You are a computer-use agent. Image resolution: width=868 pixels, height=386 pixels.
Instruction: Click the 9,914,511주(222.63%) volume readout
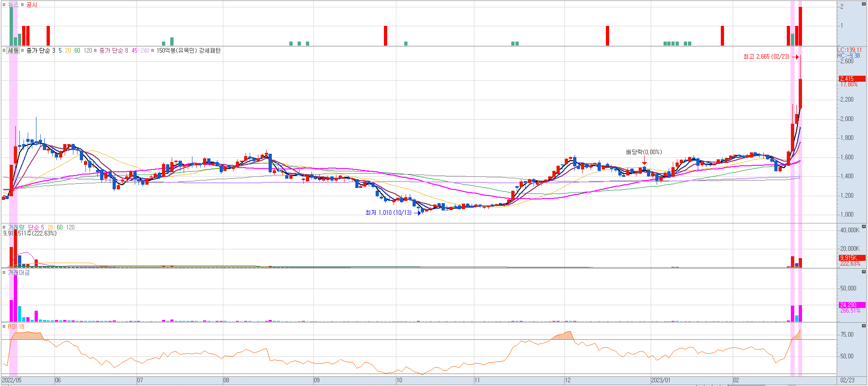pyautogui.click(x=30, y=233)
